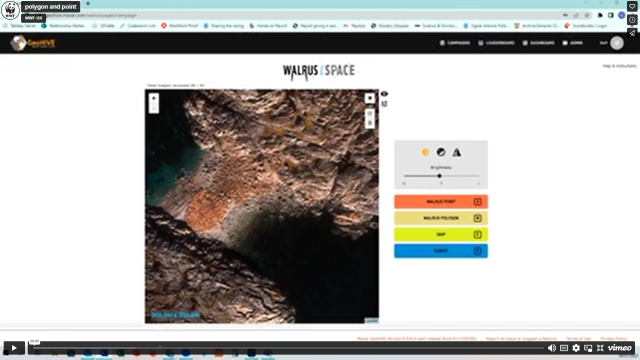Open video settings gear
The width and height of the screenshot is (640, 360).
(x=576, y=348)
